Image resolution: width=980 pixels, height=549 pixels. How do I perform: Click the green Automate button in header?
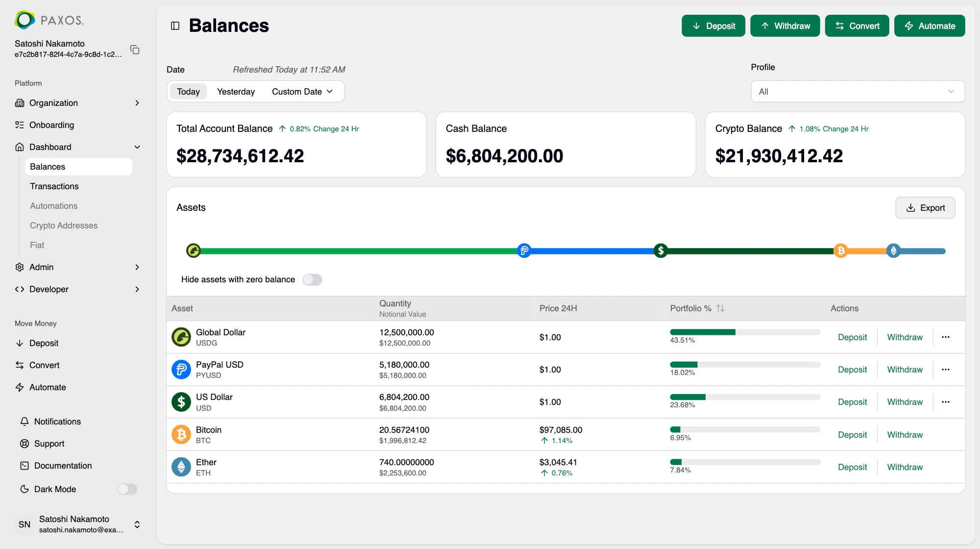tap(930, 26)
